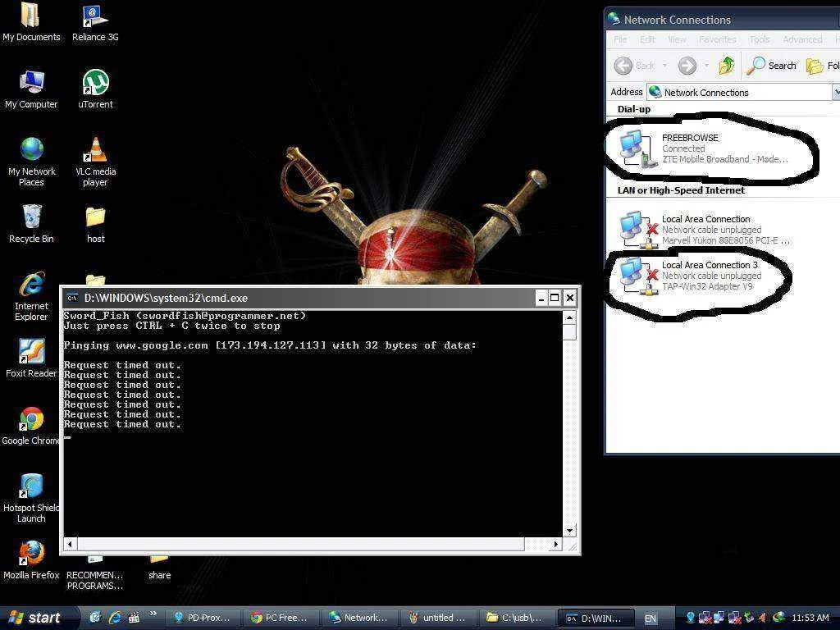This screenshot has width=840, height=630.
Task: Click the cmd vertical scrollbar thumb
Action: (x=569, y=332)
